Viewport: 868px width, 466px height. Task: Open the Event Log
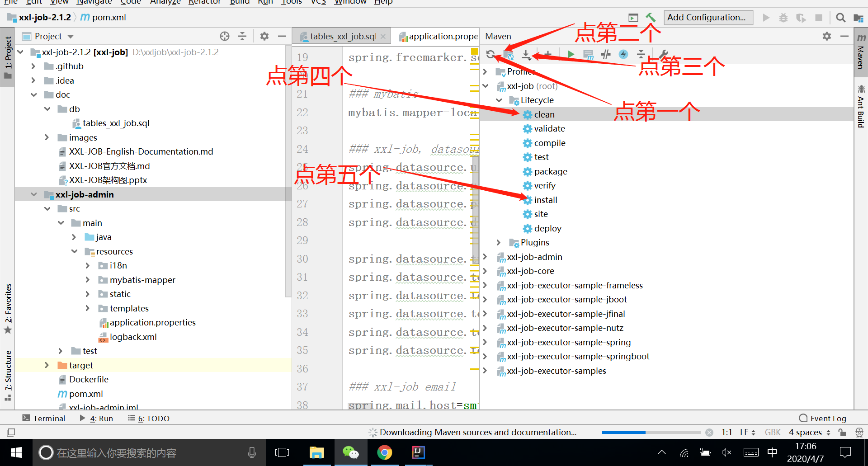coord(823,418)
